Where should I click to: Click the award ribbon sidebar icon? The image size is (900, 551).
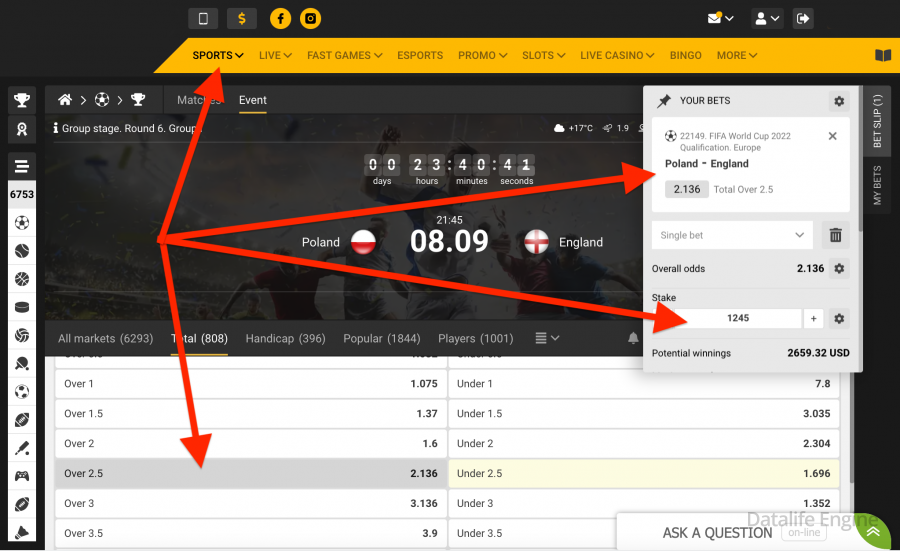[x=22, y=129]
